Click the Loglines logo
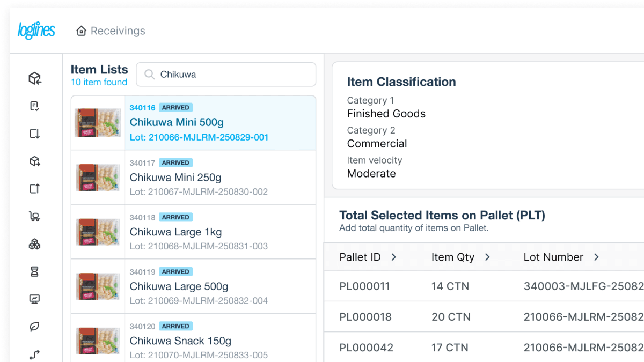644x362 pixels. [x=36, y=31]
